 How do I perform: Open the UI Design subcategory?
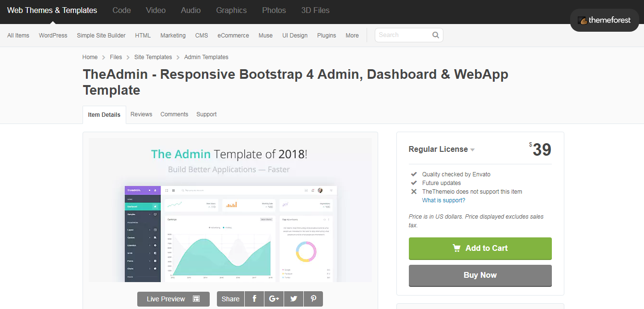295,36
